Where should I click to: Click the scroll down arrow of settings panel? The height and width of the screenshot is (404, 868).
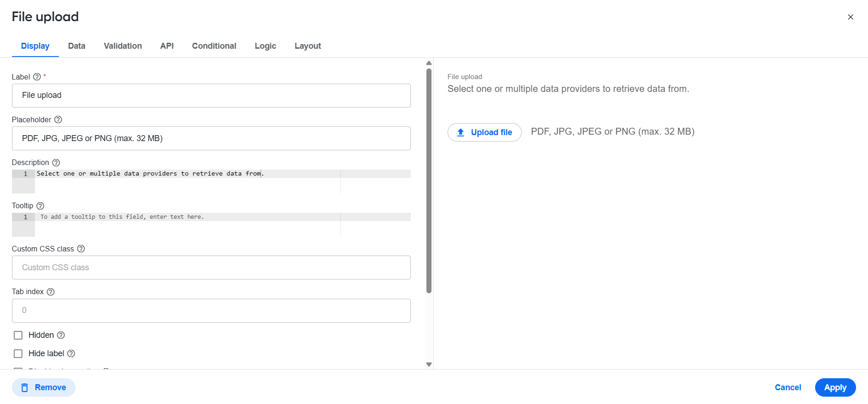point(429,364)
